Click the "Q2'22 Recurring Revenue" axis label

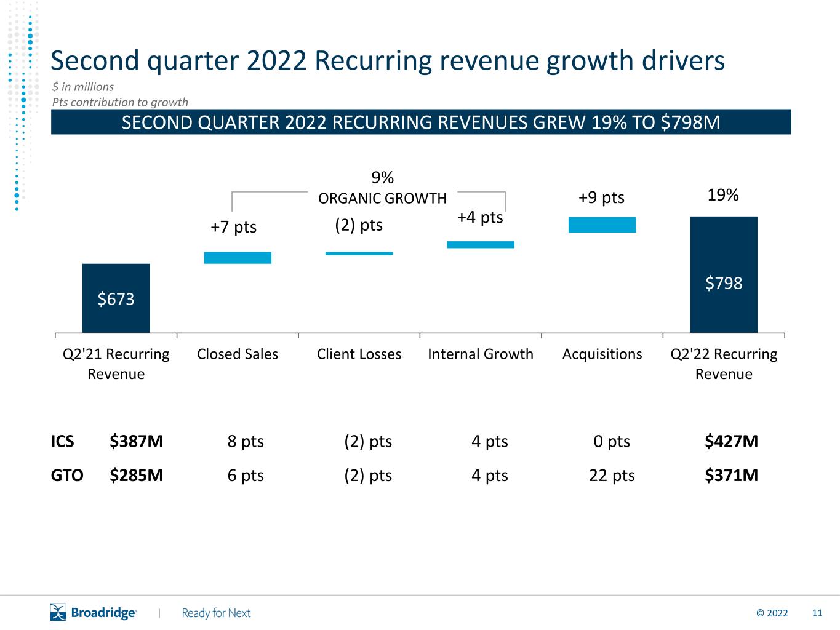(x=724, y=364)
